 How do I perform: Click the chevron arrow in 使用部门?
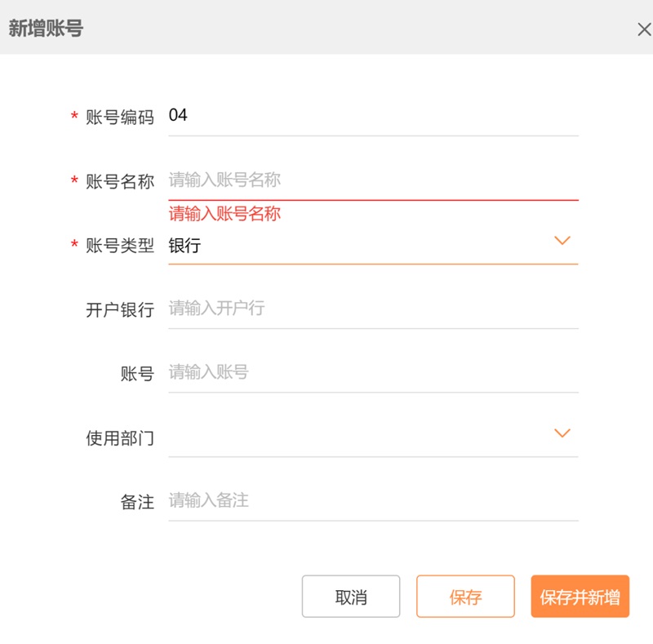coord(562,433)
